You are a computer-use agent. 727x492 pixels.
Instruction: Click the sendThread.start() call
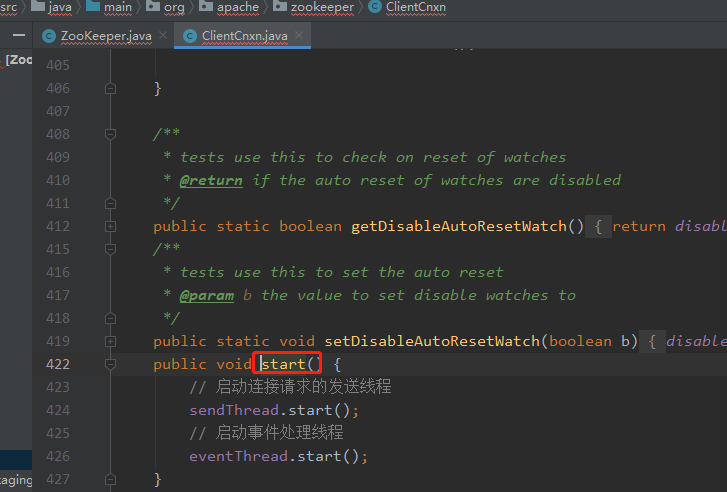coord(274,410)
